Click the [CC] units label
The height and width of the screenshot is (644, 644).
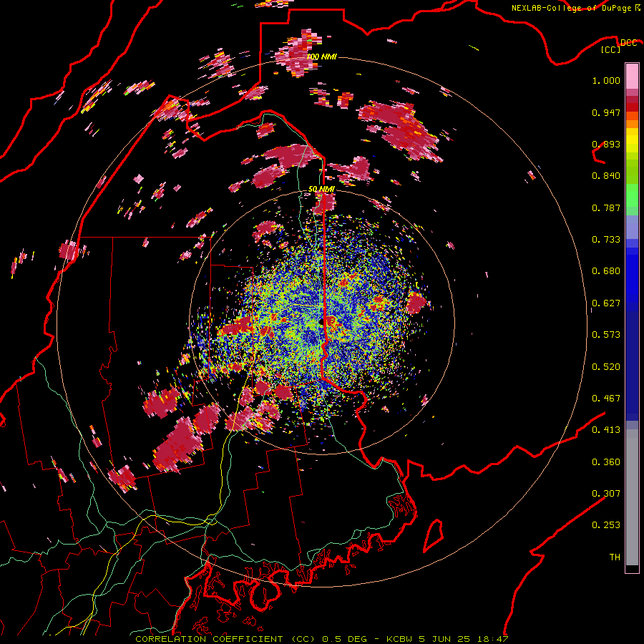(611, 50)
